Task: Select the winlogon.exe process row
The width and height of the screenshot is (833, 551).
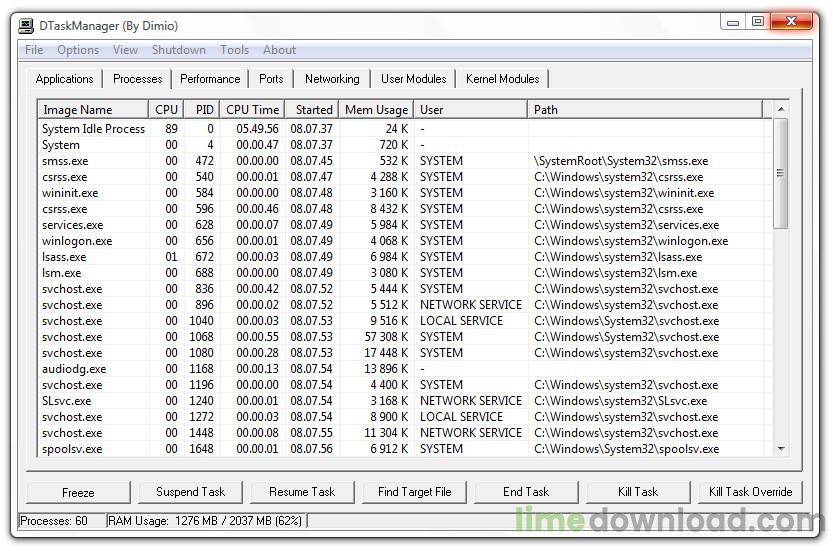Action: 77,241
